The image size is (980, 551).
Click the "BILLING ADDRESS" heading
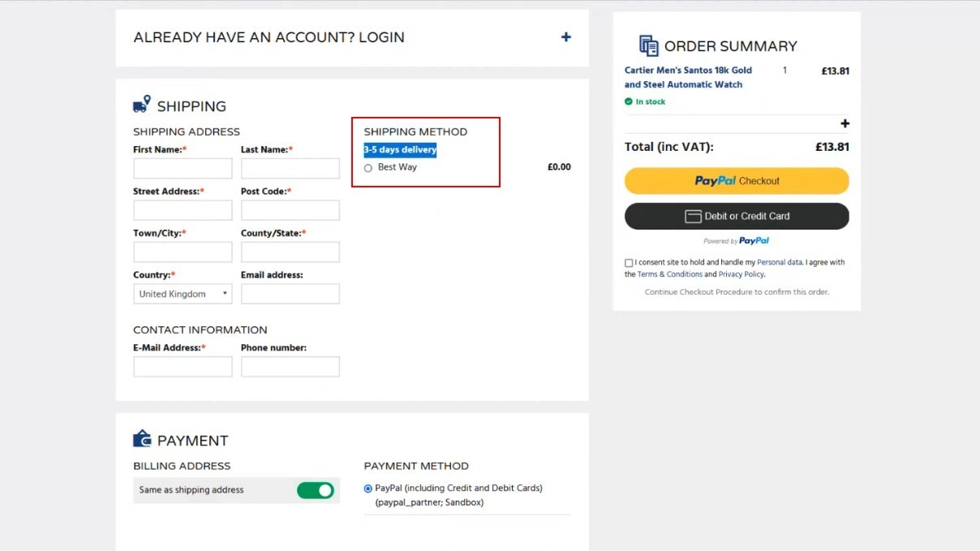(x=182, y=466)
